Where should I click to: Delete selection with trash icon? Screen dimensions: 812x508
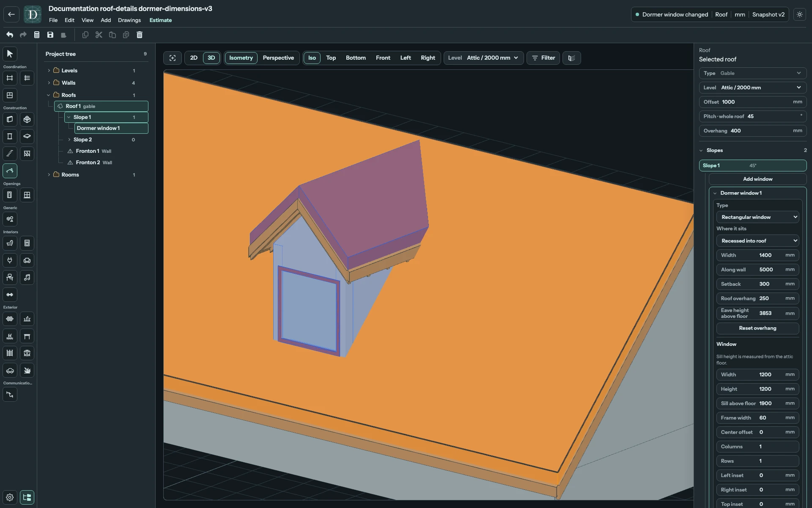140,35
